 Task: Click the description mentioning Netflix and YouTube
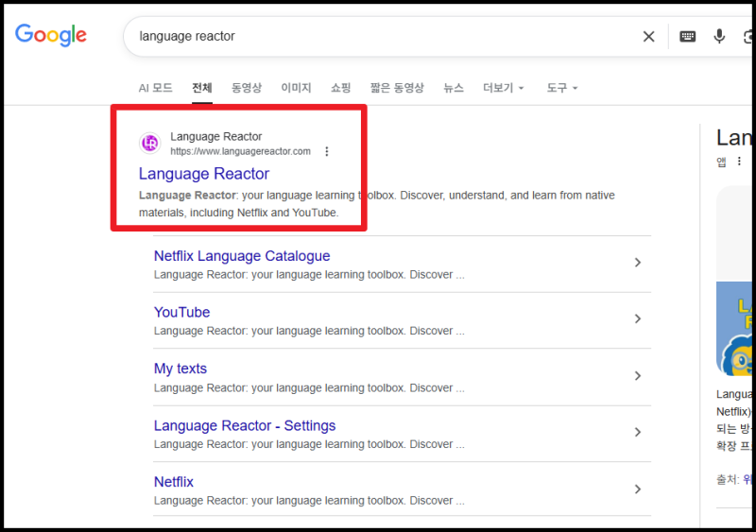(376, 204)
